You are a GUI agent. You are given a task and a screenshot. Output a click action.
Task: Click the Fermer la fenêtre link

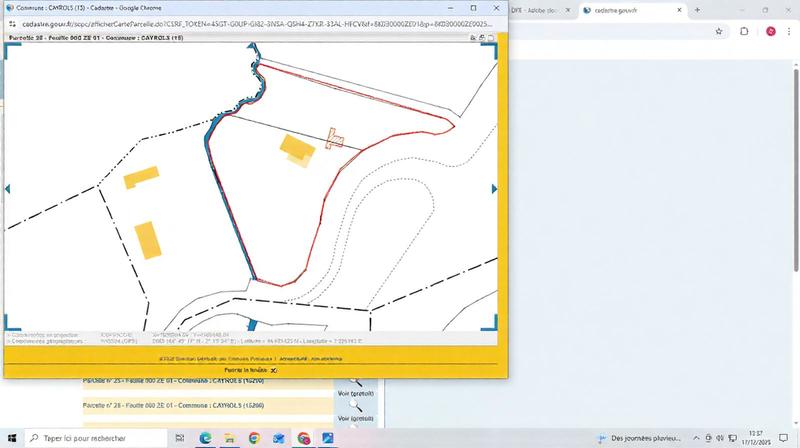[x=250, y=369]
